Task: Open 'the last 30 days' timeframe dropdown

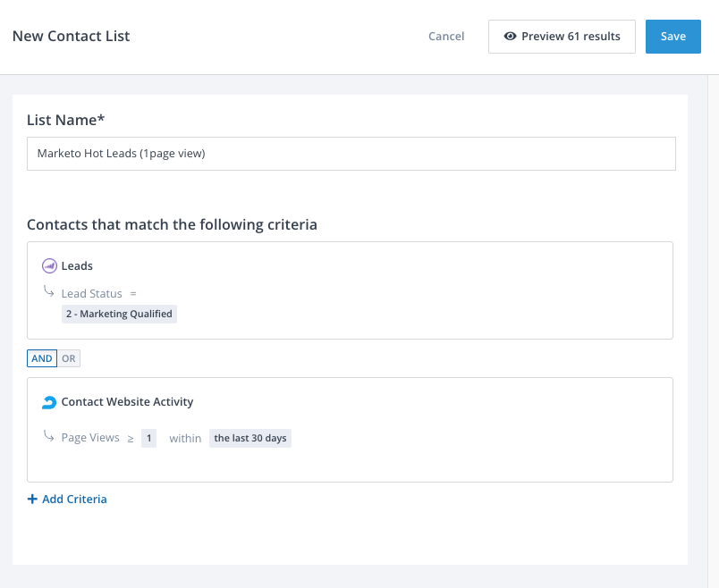Action: tap(250, 438)
